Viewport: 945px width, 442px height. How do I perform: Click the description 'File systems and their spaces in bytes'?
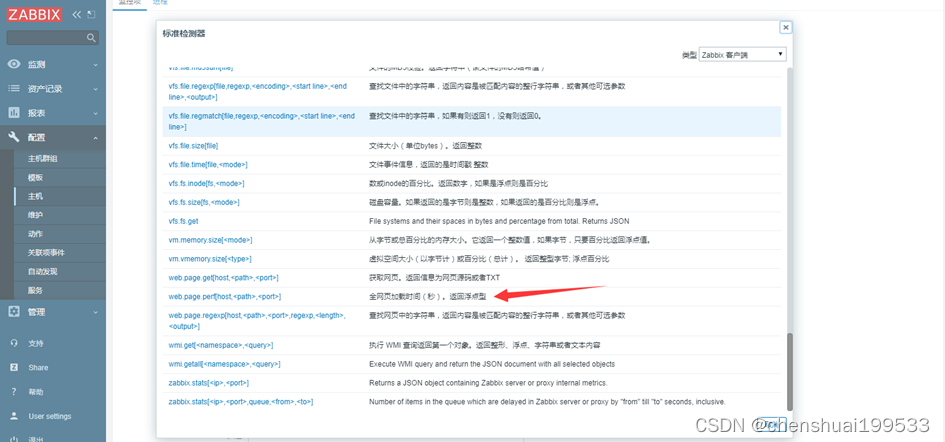(x=499, y=221)
